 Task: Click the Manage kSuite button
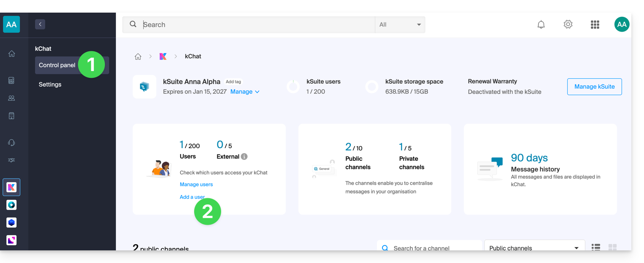tap(594, 87)
